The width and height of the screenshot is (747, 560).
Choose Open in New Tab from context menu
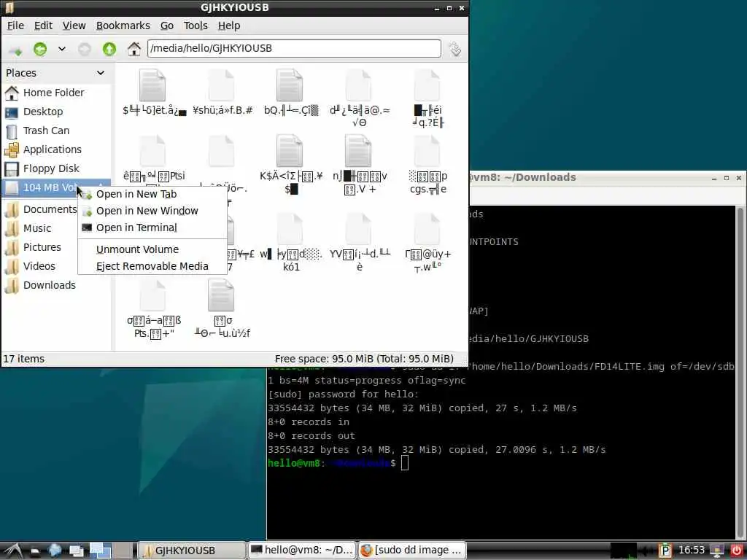click(152, 194)
